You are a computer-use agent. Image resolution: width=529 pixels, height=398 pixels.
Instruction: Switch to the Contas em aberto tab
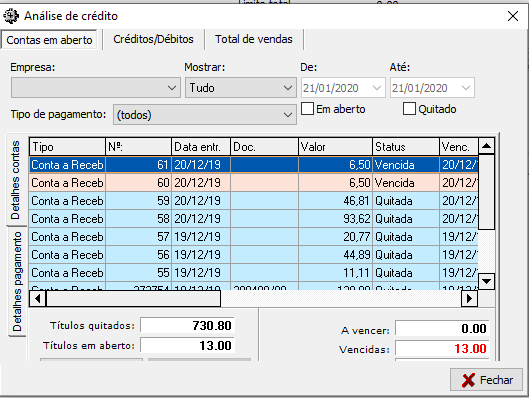tap(49, 40)
